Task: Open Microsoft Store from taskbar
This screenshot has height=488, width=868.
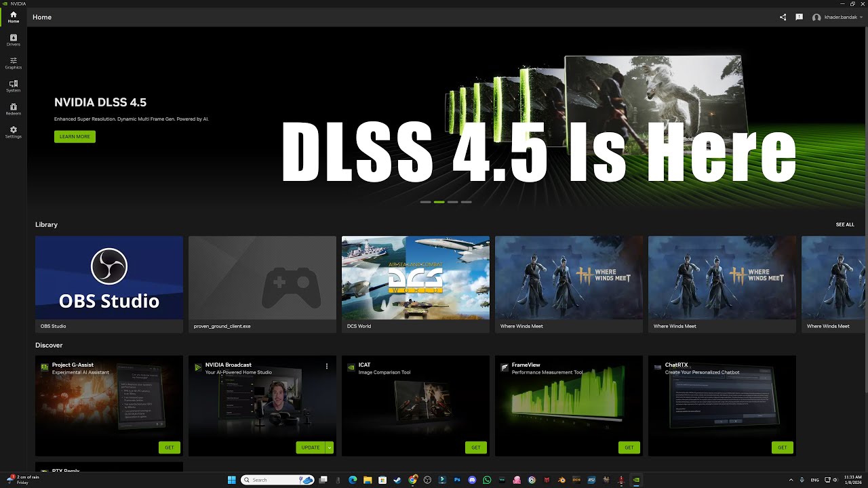Action: click(382, 480)
